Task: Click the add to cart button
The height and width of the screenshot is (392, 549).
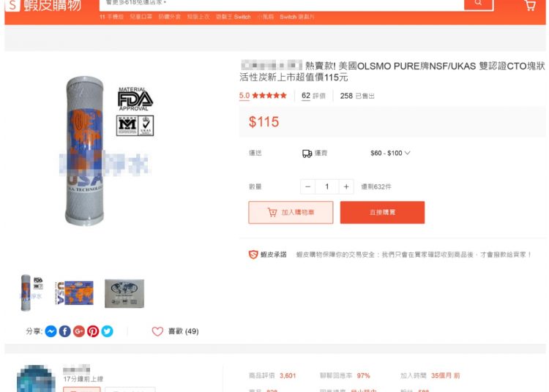Action: tap(291, 212)
